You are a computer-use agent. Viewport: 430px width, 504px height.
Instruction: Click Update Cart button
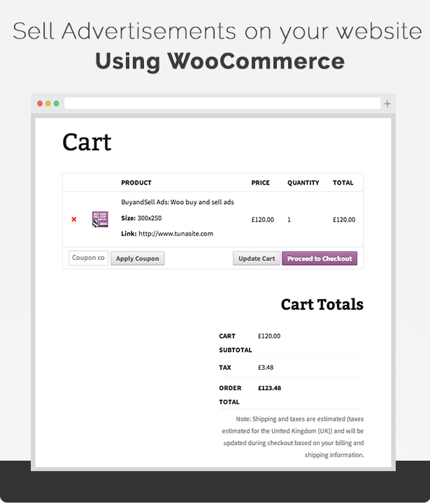tap(257, 259)
